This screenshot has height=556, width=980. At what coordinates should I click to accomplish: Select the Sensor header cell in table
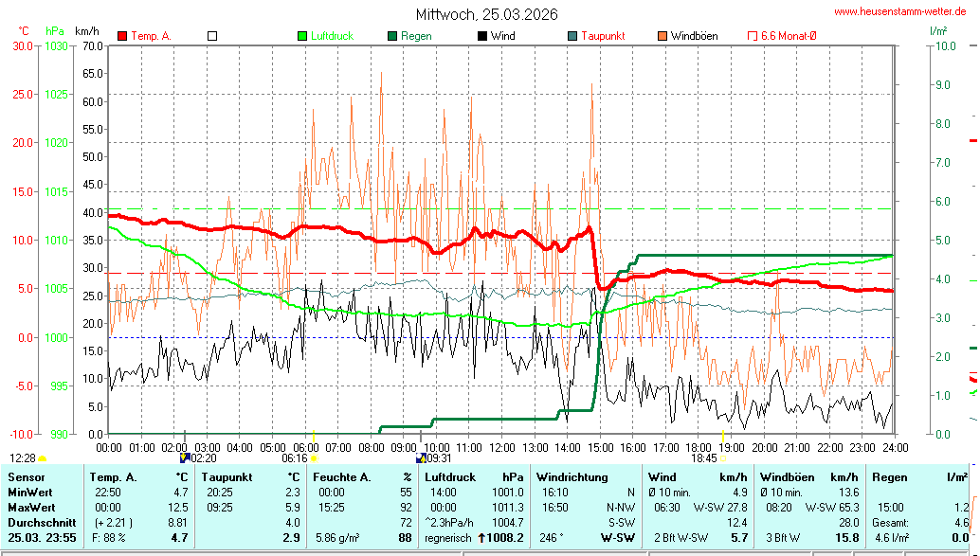pos(27,477)
